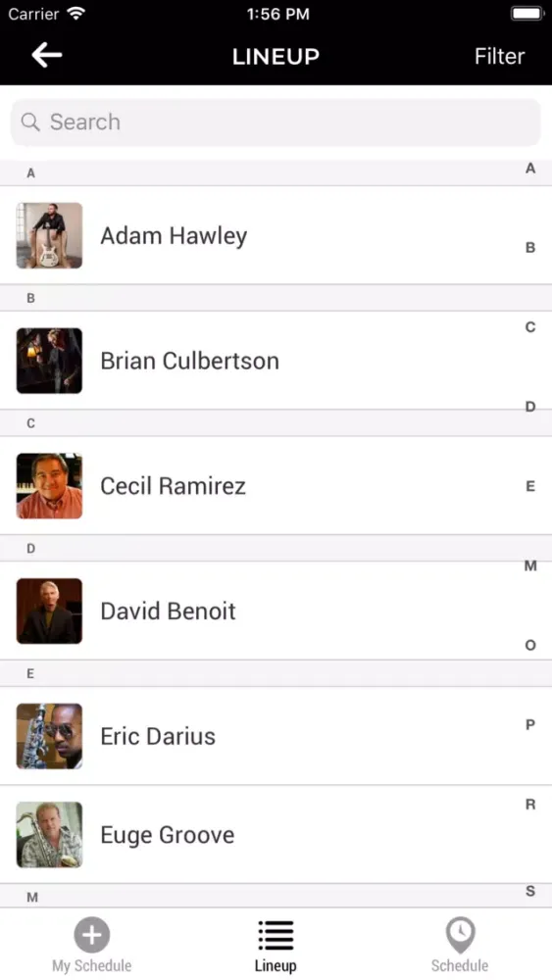The width and height of the screenshot is (552, 980).
Task: Click the Filter button
Action: pos(499,56)
